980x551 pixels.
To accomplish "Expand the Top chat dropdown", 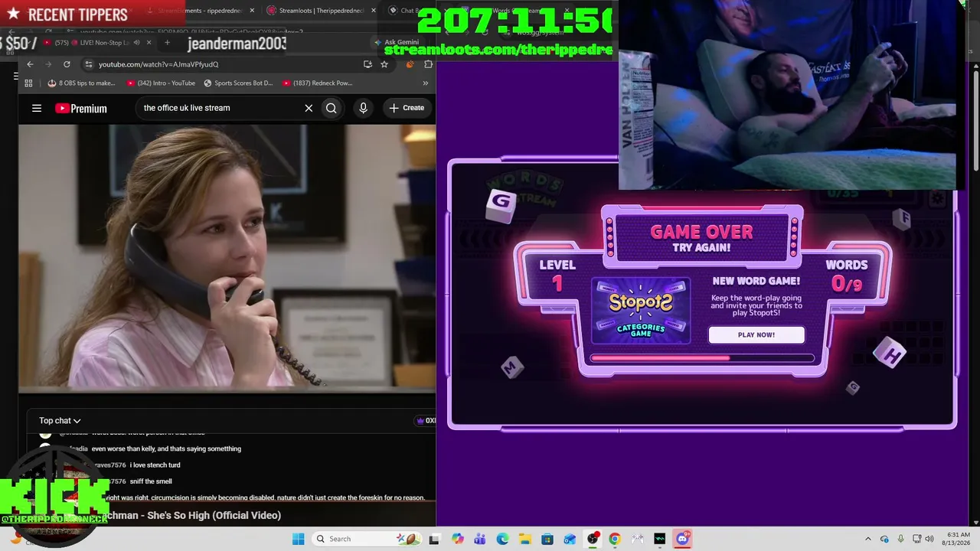I will coord(60,421).
